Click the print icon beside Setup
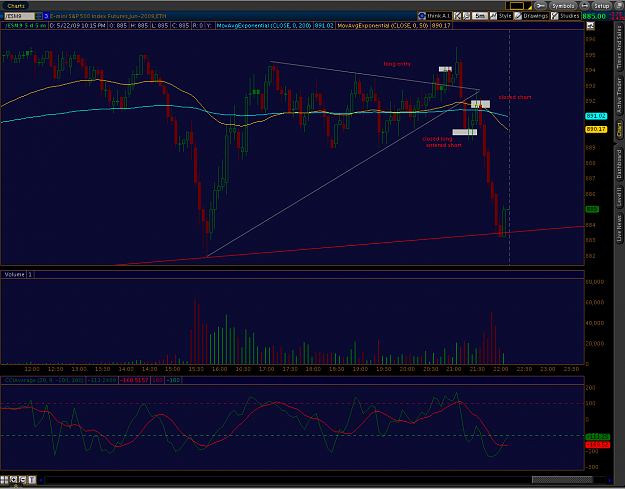The width and height of the screenshot is (625, 489). tap(584, 6)
